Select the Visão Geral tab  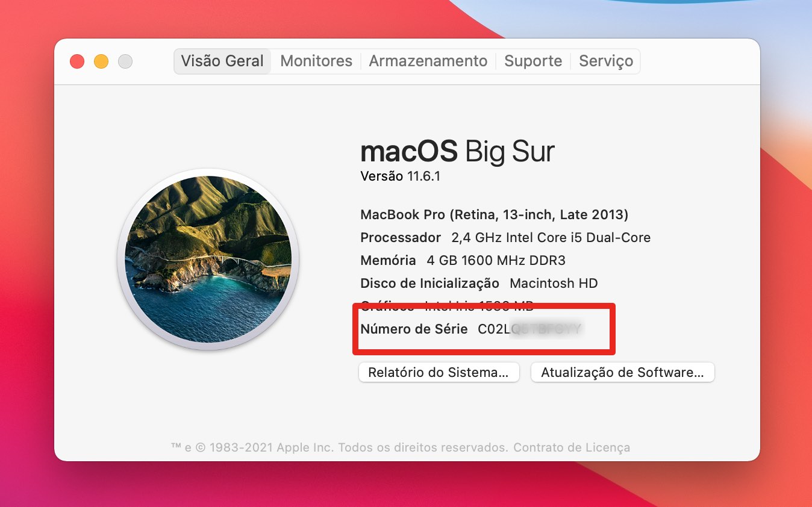[x=222, y=61]
